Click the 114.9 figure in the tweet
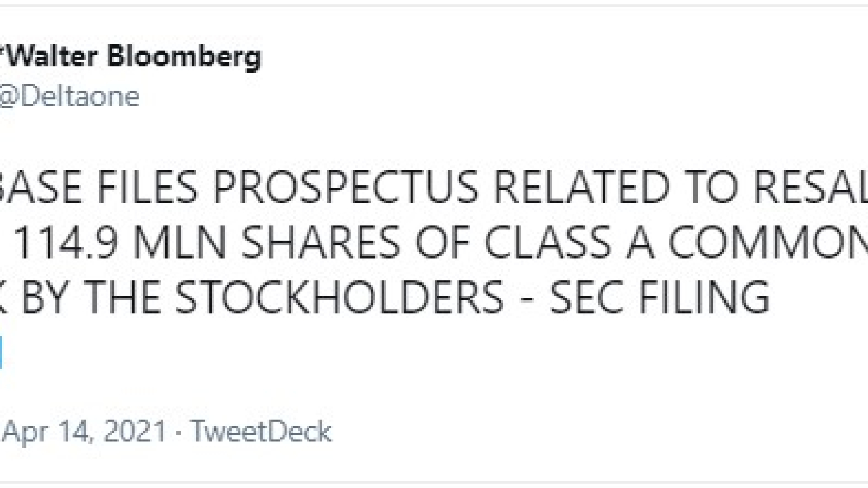The height and width of the screenshot is (488, 868). coord(65,242)
